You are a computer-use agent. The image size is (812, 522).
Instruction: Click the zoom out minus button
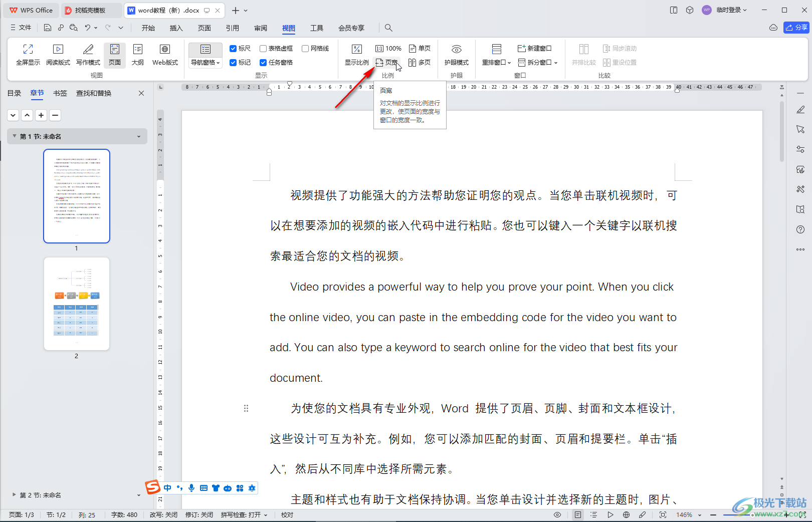point(713,515)
